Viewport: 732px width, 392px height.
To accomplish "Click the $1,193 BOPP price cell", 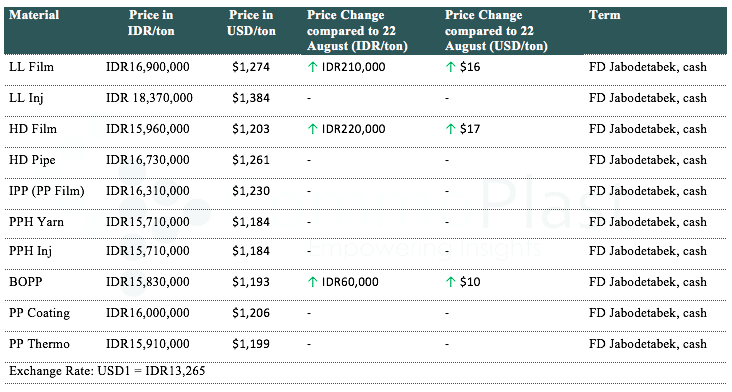I will [x=251, y=282].
